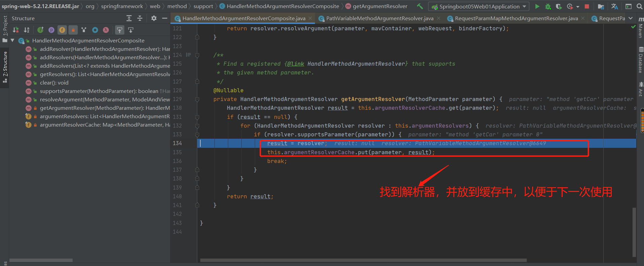Click gutter line number 135
The width and height of the screenshot is (644, 266).
tap(177, 152)
